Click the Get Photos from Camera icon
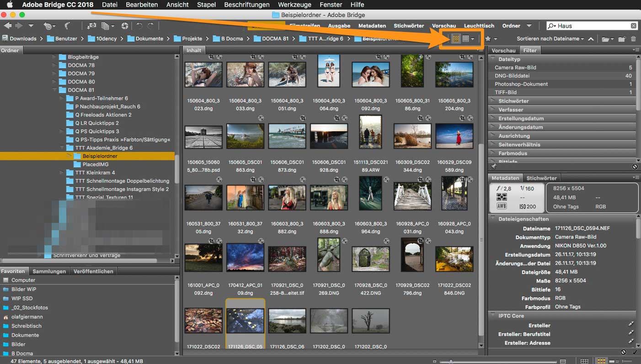641x364 pixels. coord(91,26)
